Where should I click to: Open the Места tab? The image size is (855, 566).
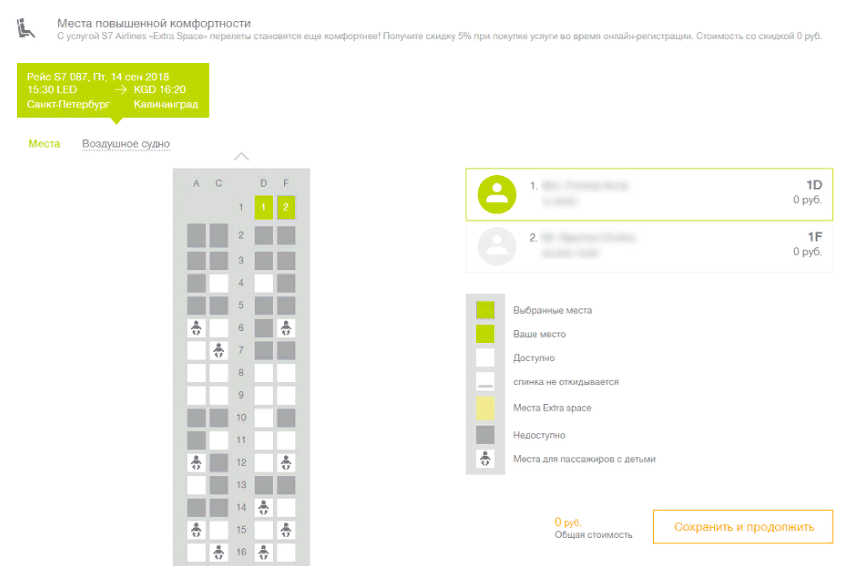[44, 144]
